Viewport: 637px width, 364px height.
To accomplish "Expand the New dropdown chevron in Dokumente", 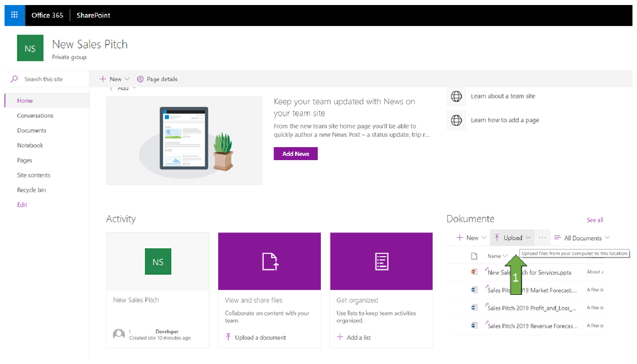I will coord(484,238).
